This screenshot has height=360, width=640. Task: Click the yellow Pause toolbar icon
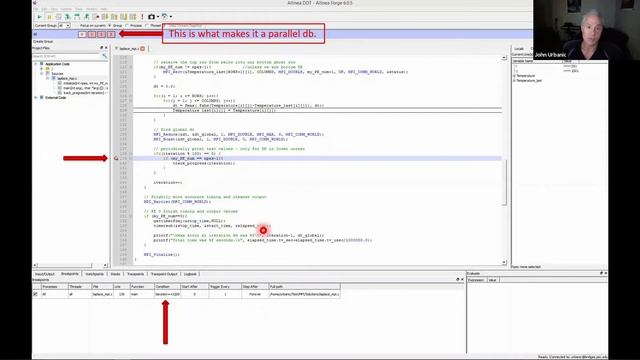[49, 17]
